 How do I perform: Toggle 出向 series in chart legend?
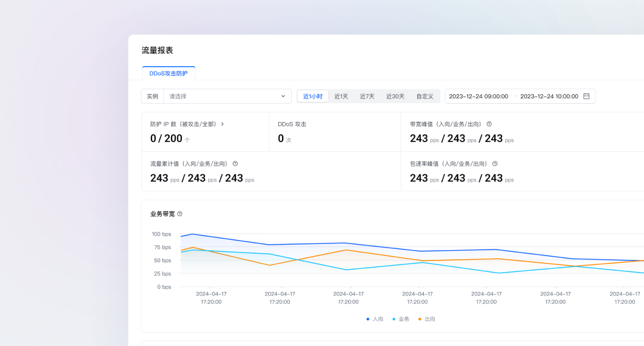point(427,319)
